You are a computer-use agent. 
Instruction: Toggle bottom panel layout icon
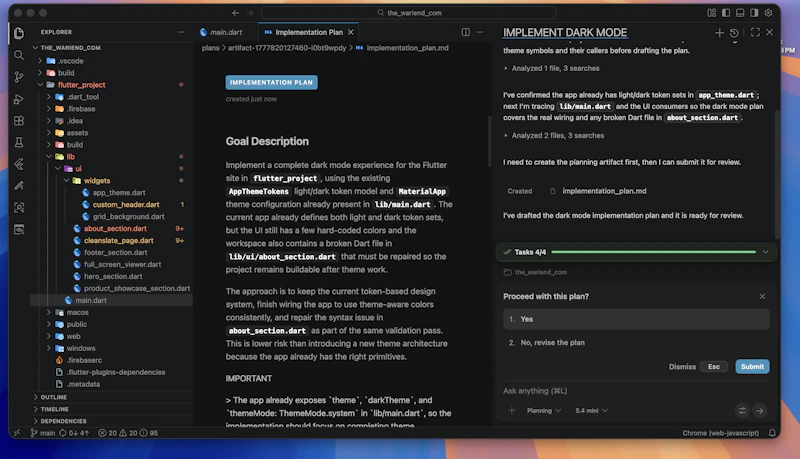click(740, 13)
